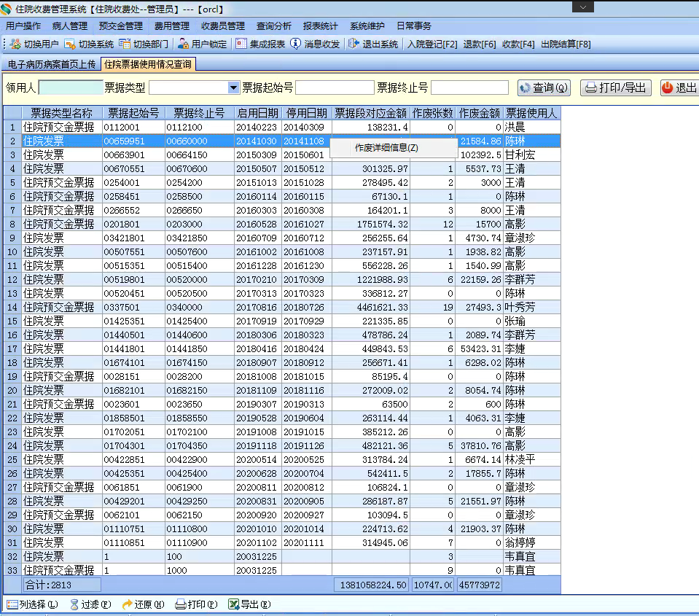Open the 病人管理 menu

click(69, 26)
